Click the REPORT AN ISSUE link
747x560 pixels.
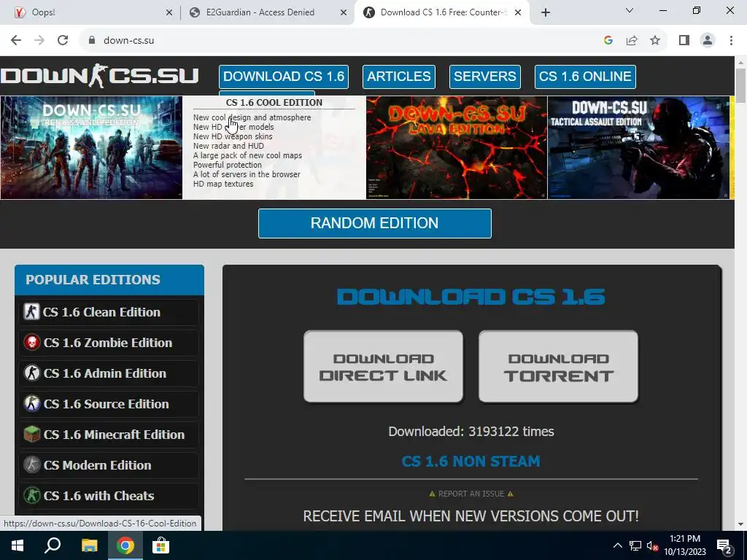[x=471, y=494]
